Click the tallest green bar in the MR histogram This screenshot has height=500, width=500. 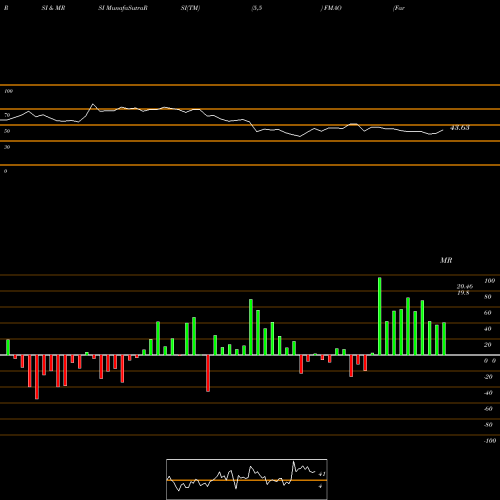[x=380, y=316]
